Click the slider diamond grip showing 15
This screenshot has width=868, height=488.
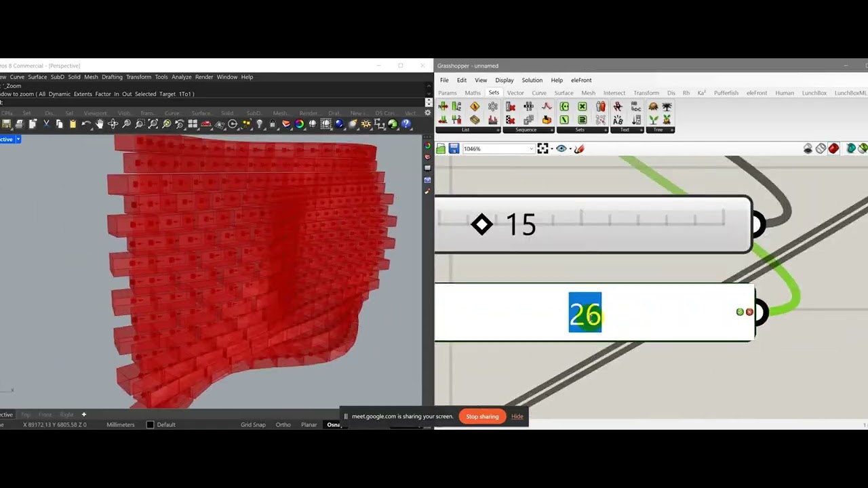[481, 224]
